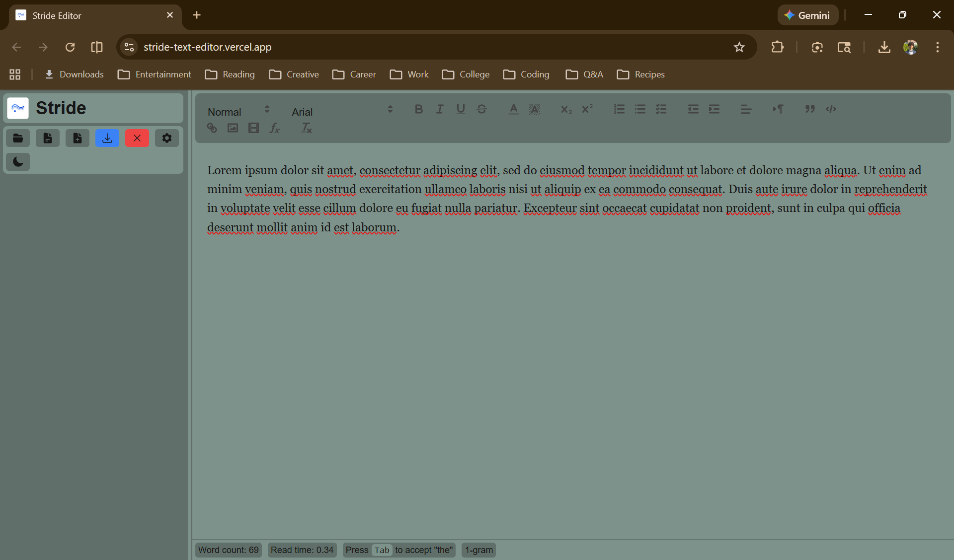Screen dimensions: 954x560
Task: Open the text color picker
Action: pyautogui.click(x=514, y=109)
